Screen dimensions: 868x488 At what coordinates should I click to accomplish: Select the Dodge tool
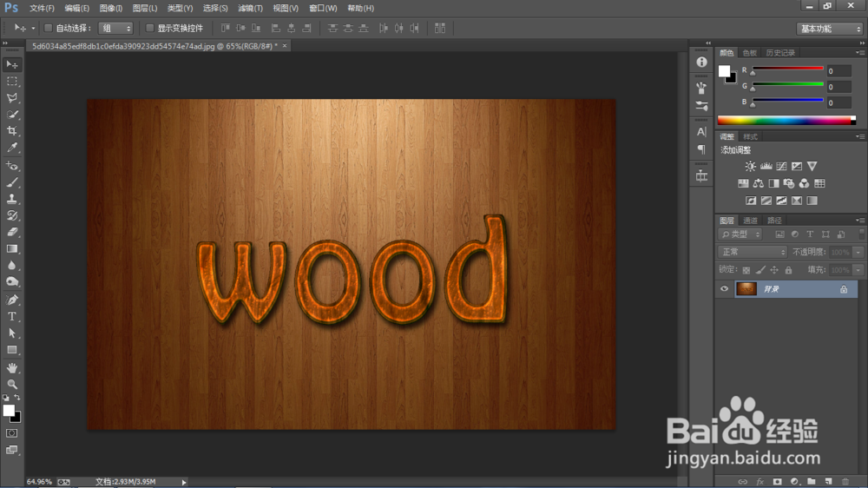[11, 282]
